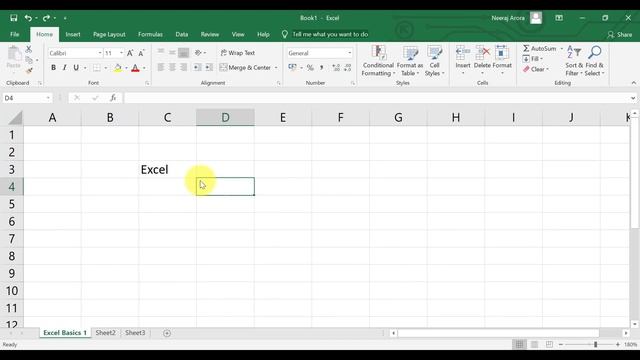The width and height of the screenshot is (640, 360).
Task: Switch to the Page Layout tab
Action: click(x=109, y=34)
